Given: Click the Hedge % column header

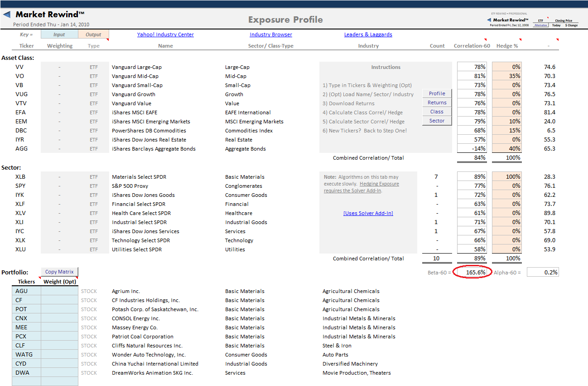Looking at the screenshot, I should (507, 46).
